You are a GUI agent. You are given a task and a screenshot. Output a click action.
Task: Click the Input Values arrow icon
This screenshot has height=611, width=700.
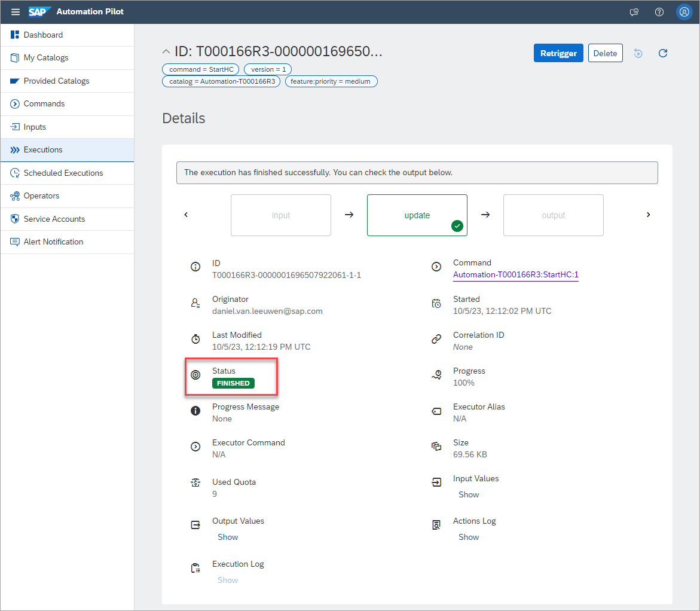pos(436,482)
